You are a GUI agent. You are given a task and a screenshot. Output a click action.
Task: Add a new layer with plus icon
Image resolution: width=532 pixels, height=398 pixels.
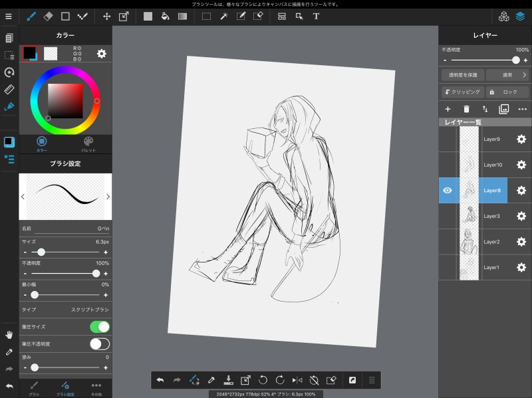point(448,109)
